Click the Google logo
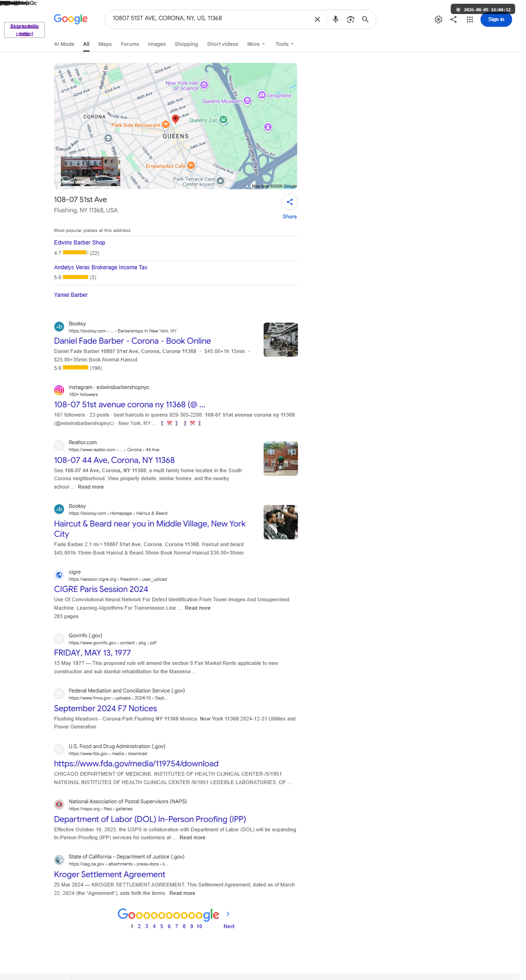 click(x=71, y=19)
